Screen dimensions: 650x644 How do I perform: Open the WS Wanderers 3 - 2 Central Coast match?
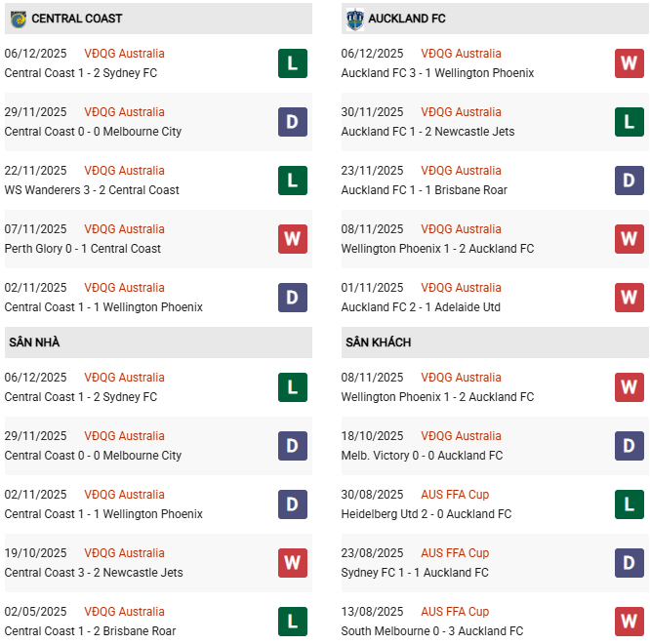pyautogui.click(x=92, y=190)
